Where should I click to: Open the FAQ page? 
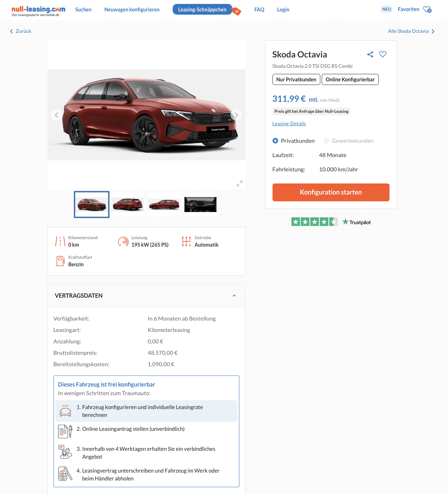pos(259,10)
